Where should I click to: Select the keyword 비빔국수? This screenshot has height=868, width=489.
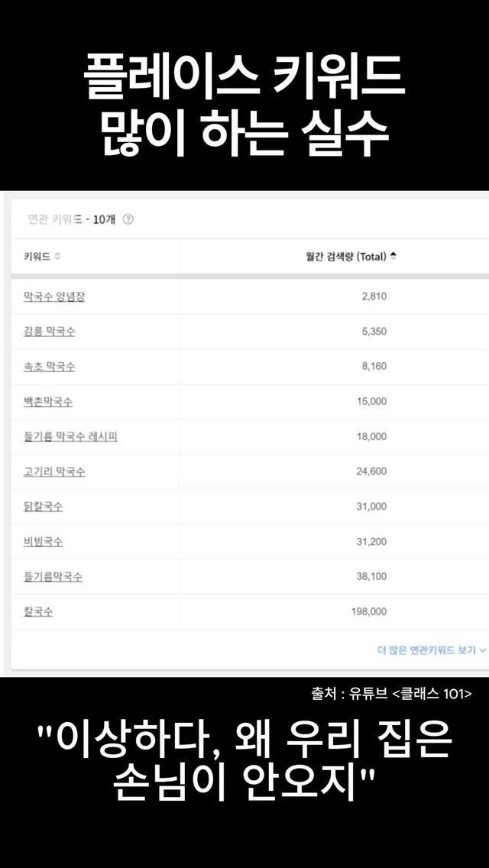pyautogui.click(x=41, y=542)
